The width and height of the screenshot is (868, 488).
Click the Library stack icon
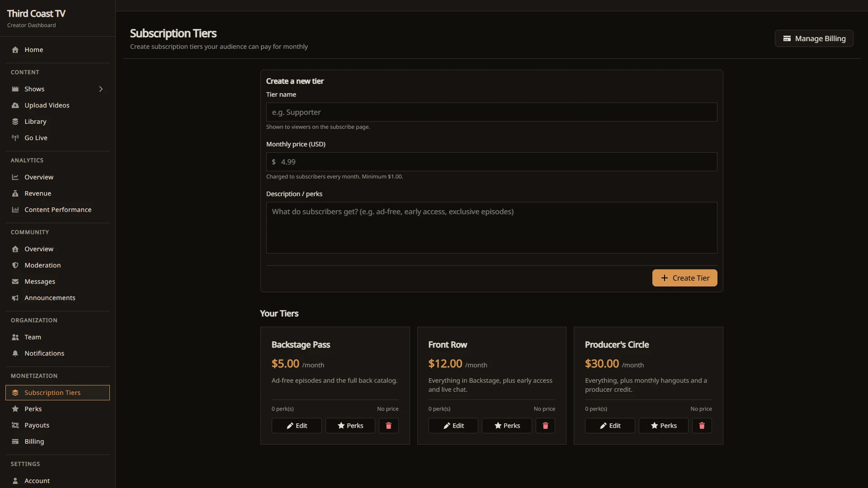click(x=15, y=122)
